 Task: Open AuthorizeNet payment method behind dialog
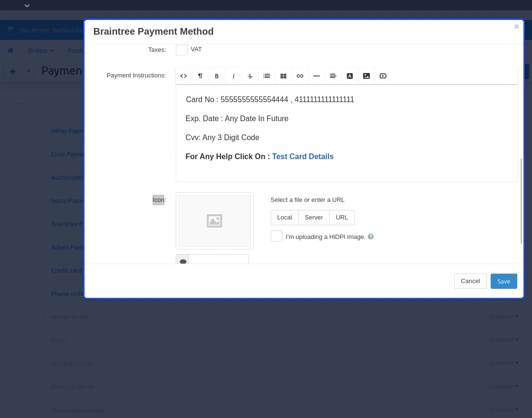pyautogui.click(x=67, y=178)
